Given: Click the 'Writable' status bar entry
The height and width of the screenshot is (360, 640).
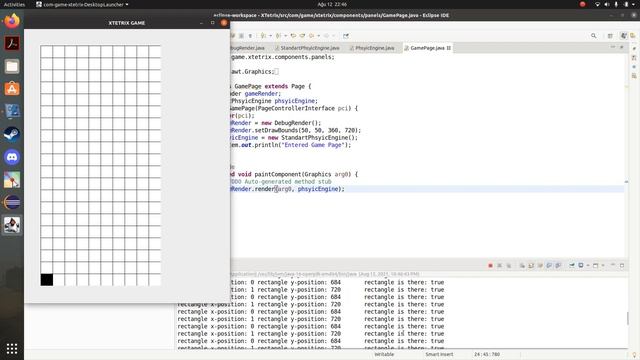Looking at the screenshot, I should [384, 354].
